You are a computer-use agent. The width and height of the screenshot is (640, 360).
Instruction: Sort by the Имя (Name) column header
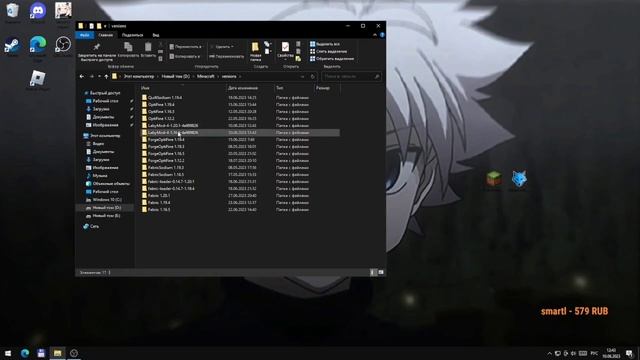coord(145,88)
